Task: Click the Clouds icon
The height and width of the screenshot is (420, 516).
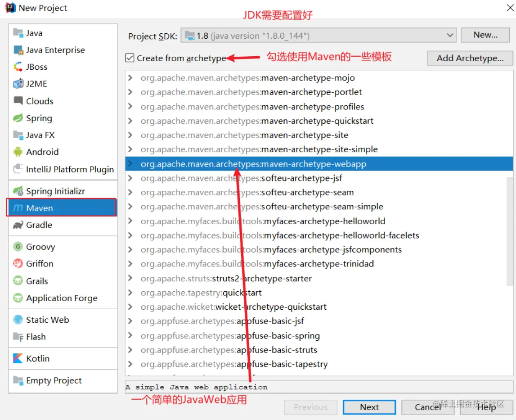Action: 18,100
